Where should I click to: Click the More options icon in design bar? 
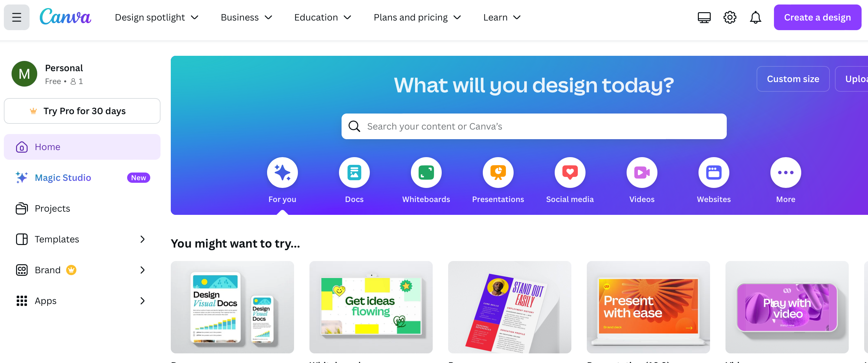(x=786, y=172)
